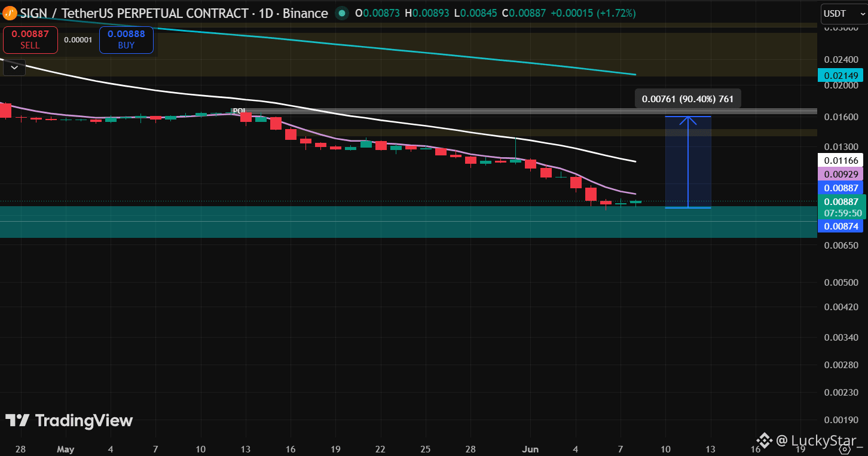Click the red SELL button
868x456 pixels.
click(30, 40)
